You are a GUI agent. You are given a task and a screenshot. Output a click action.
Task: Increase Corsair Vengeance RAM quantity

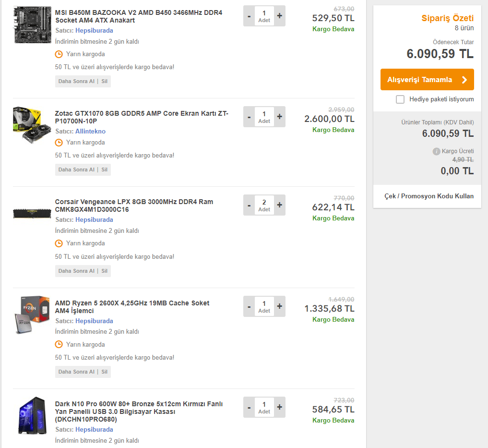coord(280,205)
